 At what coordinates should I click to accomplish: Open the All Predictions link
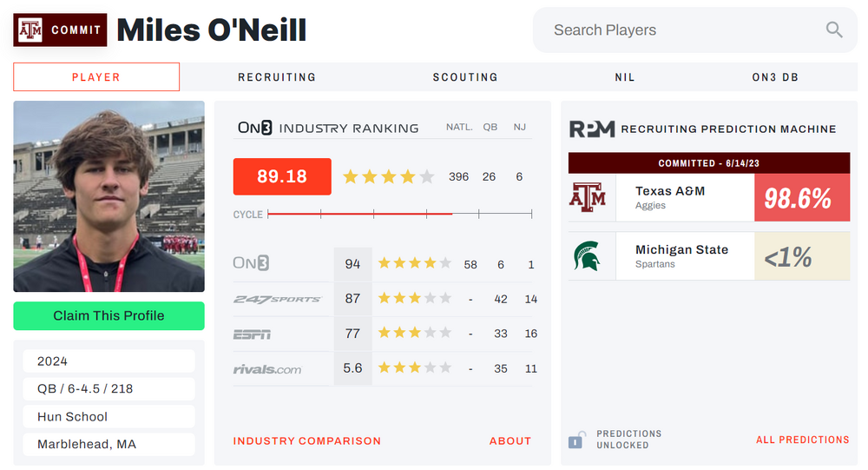(x=802, y=440)
